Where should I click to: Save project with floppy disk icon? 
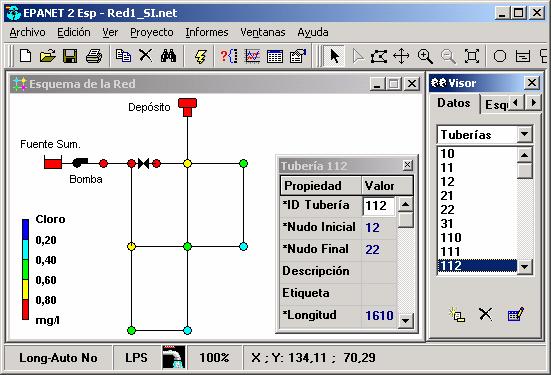(x=70, y=56)
